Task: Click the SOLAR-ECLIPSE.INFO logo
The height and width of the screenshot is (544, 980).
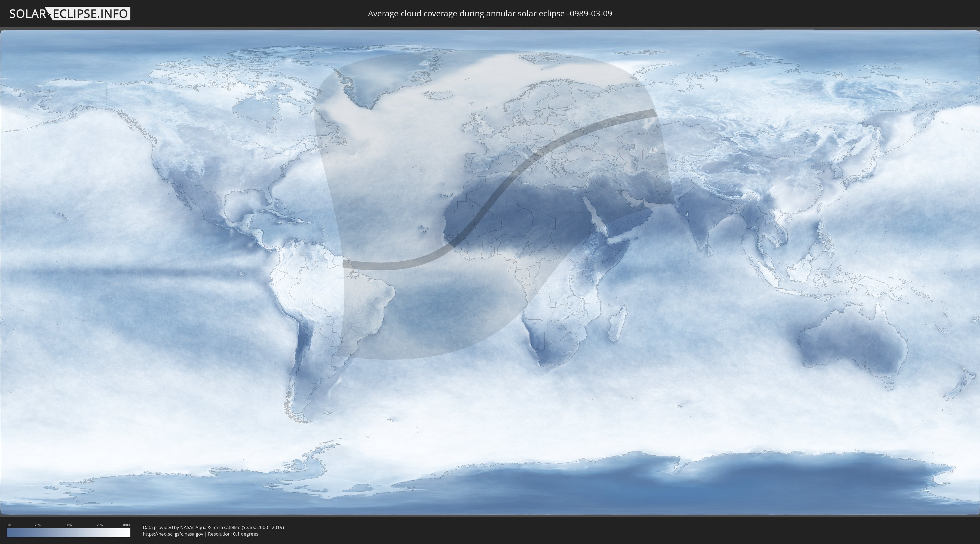Action: [x=70, y=14]
